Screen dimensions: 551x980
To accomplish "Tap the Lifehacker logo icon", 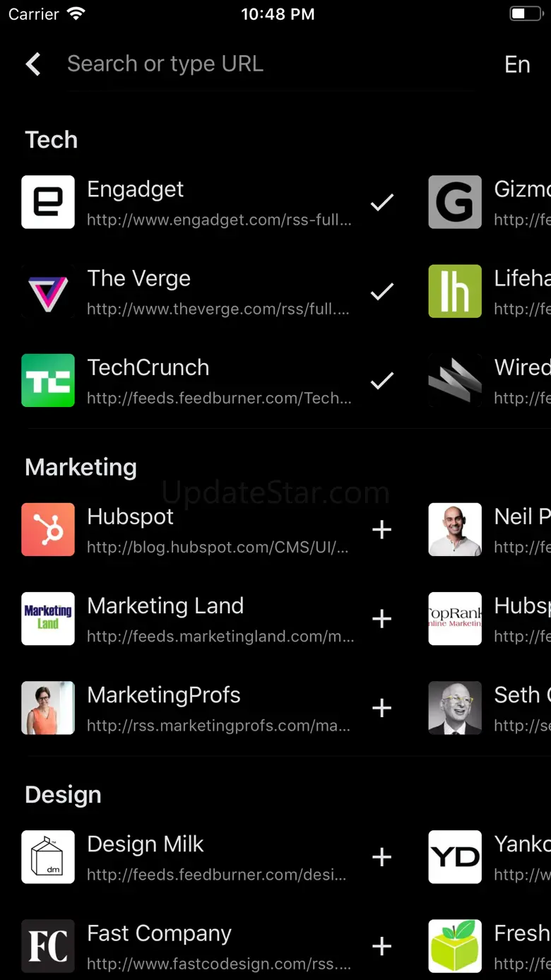I will (x=455, y=291).
